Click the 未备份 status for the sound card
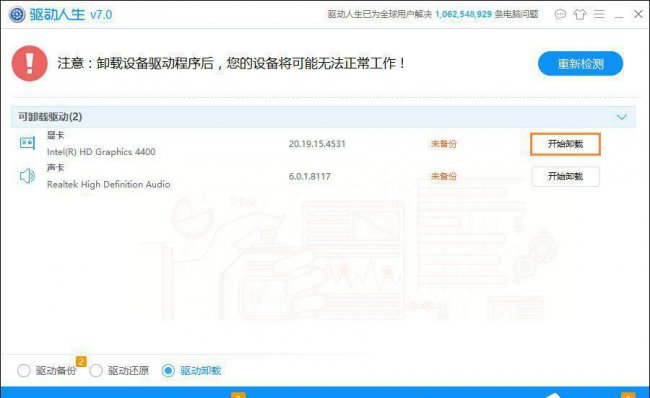This screenshot has height=398, width=650. [444, 176]
